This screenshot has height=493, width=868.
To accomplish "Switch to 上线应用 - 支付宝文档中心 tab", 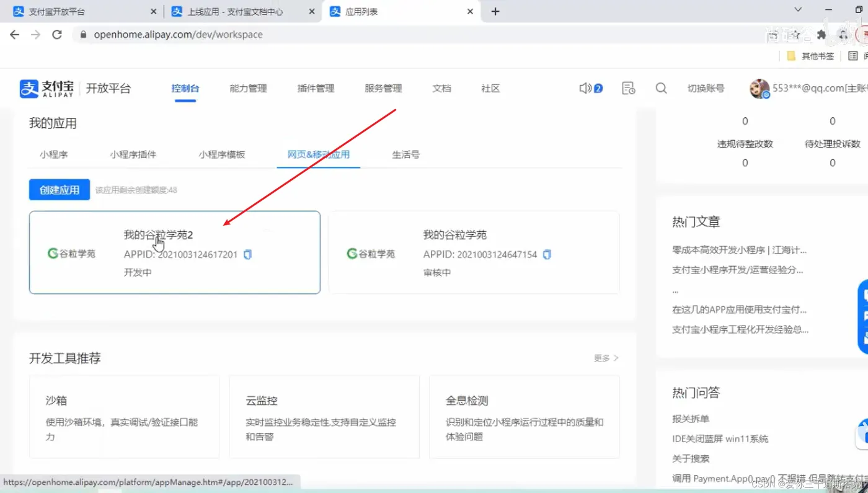I will click(243, 12).
